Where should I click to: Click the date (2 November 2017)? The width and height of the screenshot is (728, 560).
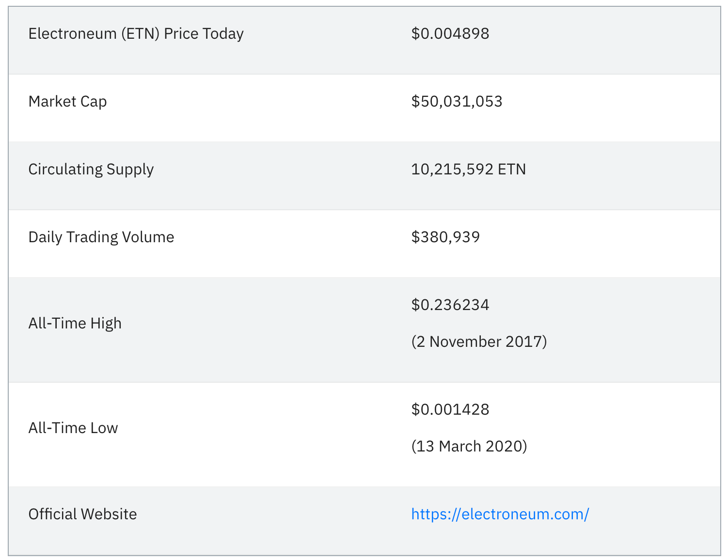[479, 342]
